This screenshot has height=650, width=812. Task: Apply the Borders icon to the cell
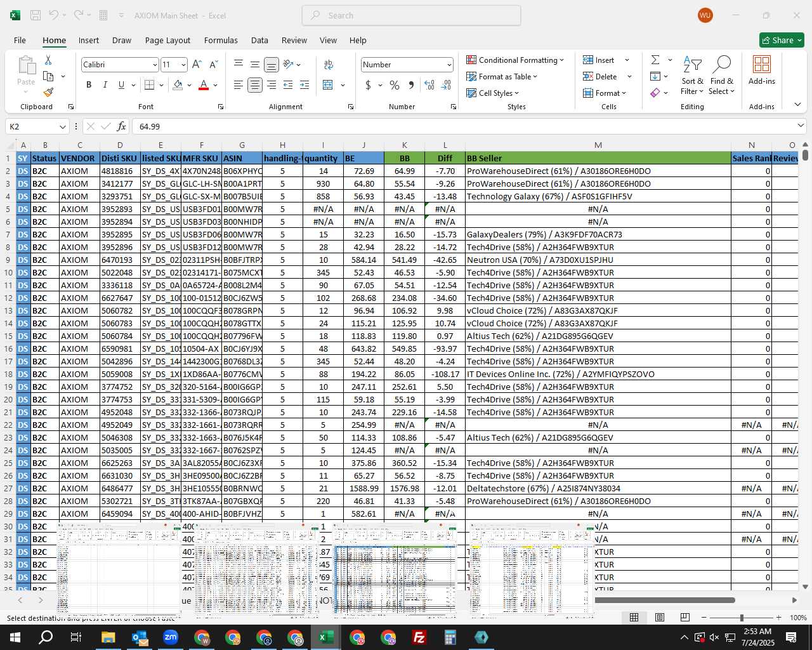click(x=150, y=85)
